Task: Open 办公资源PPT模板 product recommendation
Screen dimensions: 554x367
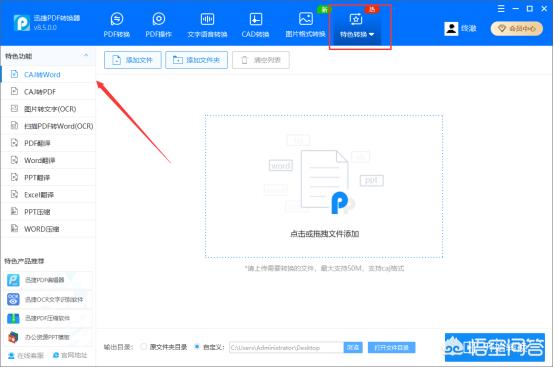Action: click(x=48, y=337)
